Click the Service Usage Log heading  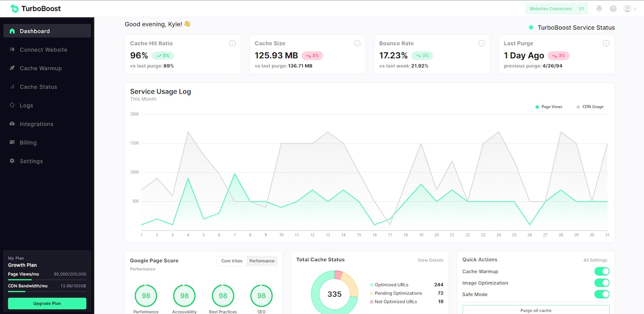(x=160, y=91)
